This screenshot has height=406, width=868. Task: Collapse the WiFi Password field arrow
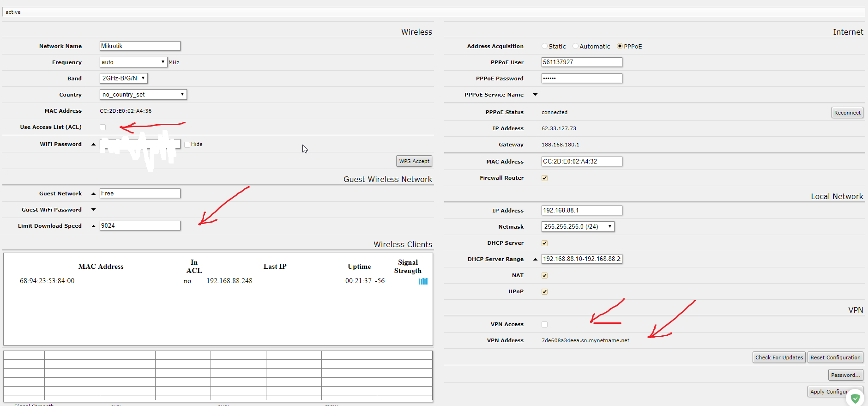coord(94,145)
